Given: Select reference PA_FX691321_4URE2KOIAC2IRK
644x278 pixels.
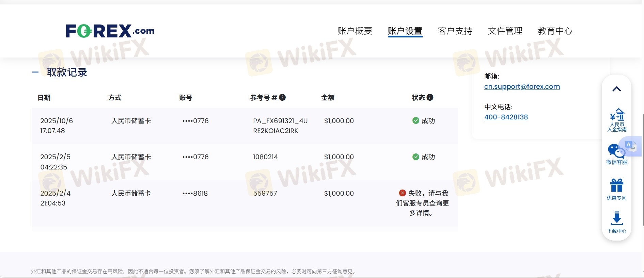Looking at the screenshot, I should pyautogui.click(x=280, y=126).
